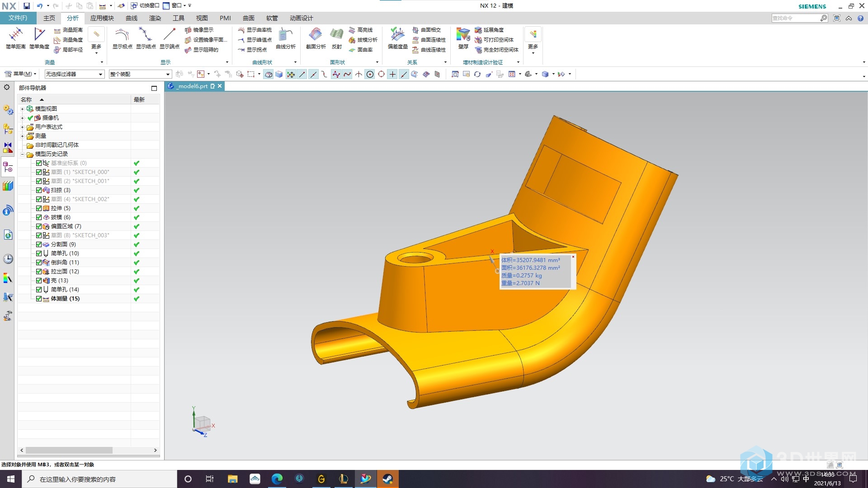This screenshot has width=868, height=488.
Task: Open the Assembly Navigator sidebar icon
Action: (x=8, y=129)
